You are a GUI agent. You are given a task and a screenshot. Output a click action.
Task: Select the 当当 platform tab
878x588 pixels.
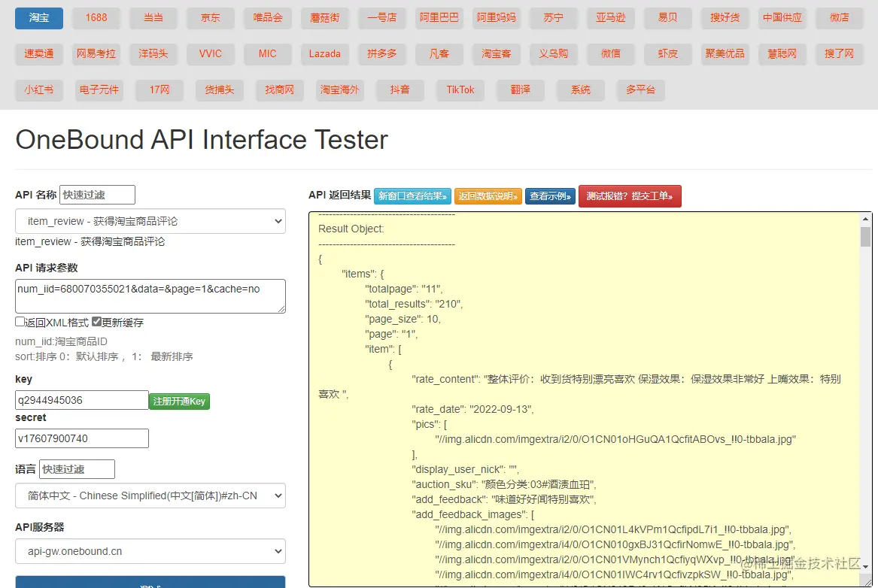click(153, 18)
